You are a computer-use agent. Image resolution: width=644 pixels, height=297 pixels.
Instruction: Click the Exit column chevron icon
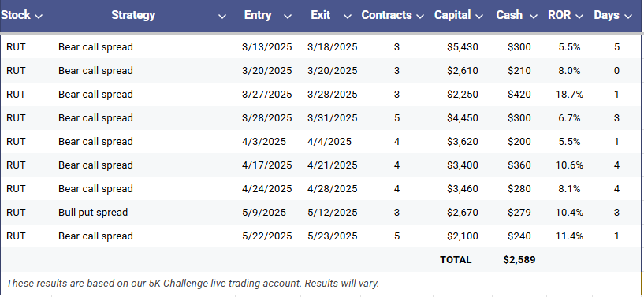tap(348, 17)
